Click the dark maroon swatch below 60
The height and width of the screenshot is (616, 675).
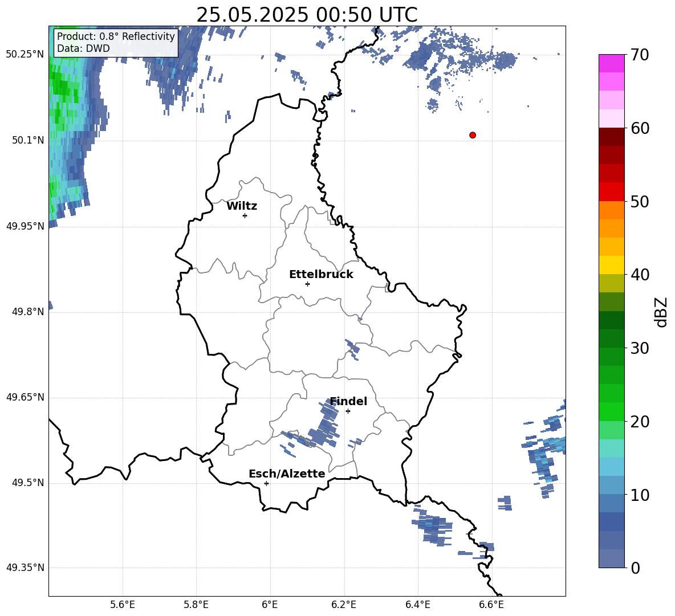612,137
